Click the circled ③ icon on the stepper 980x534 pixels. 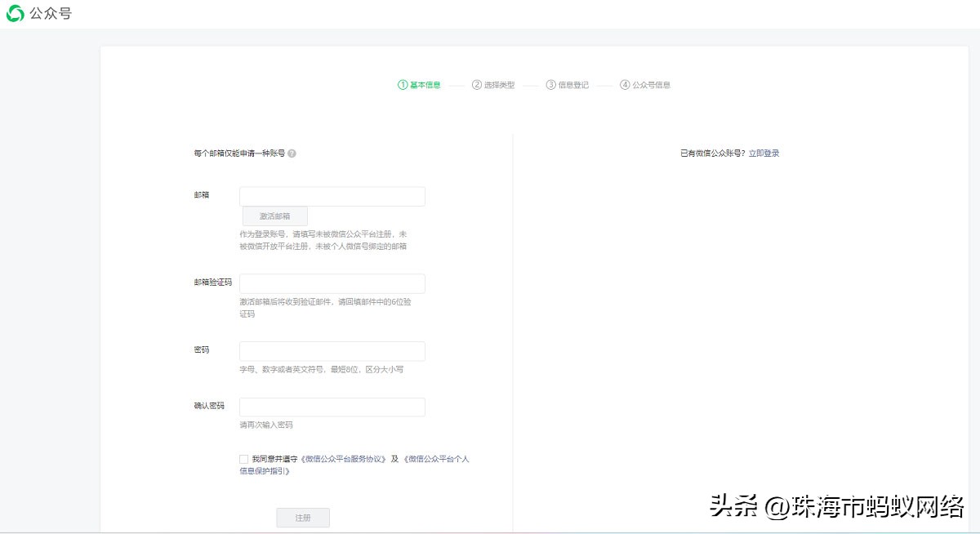(x=552, y=84)
